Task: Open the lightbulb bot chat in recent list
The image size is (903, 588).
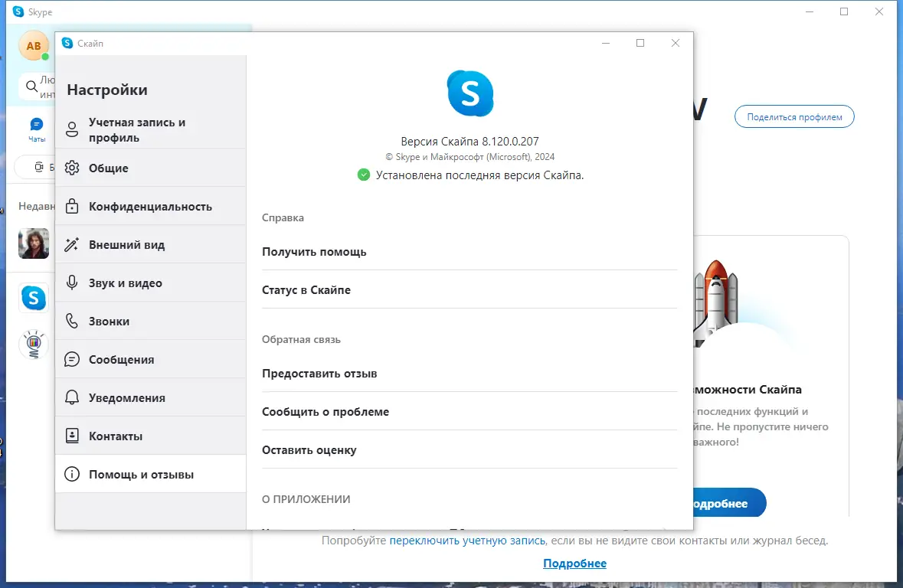Action: 34,345
